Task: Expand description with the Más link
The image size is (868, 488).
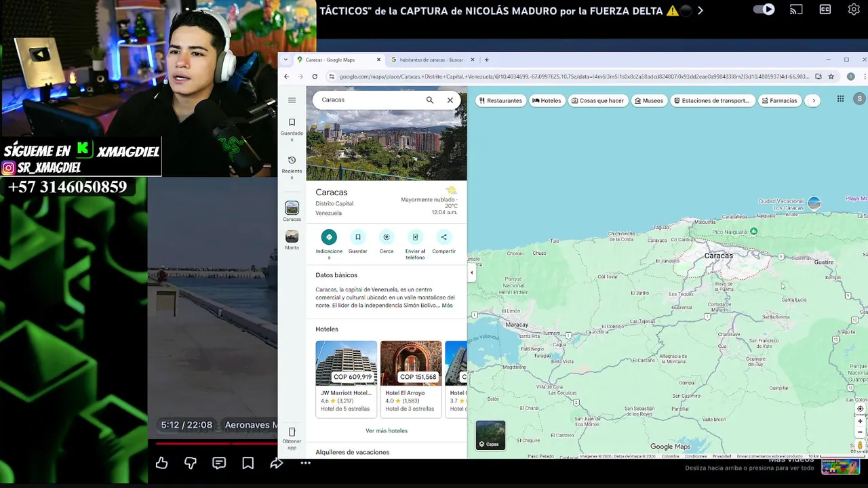Action: point(447,306)
